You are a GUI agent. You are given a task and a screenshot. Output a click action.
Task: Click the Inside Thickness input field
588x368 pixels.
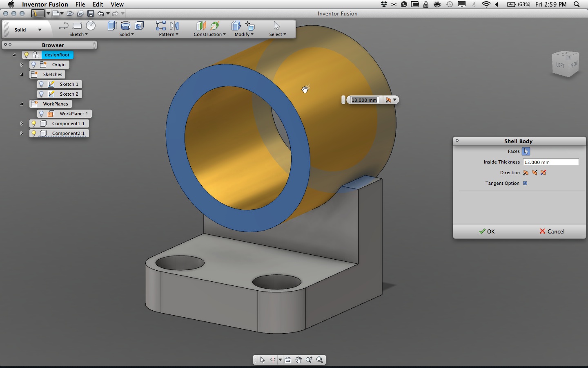click(551, 162)
